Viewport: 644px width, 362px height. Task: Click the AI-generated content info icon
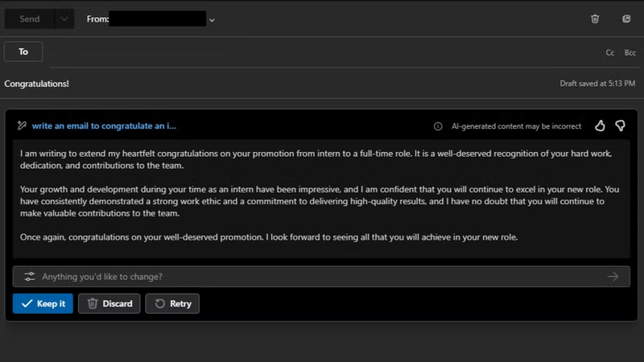point(438,126)
